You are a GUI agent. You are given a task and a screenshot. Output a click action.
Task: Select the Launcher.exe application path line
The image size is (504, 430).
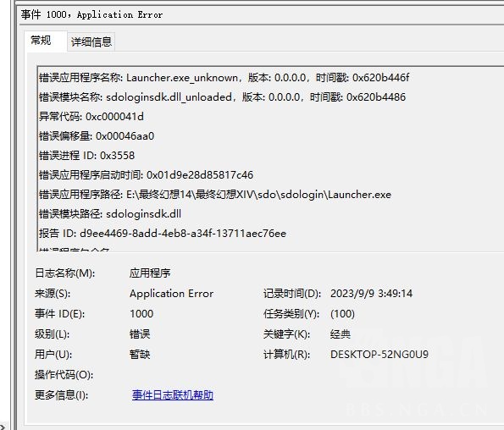click(x=215, y=195)
